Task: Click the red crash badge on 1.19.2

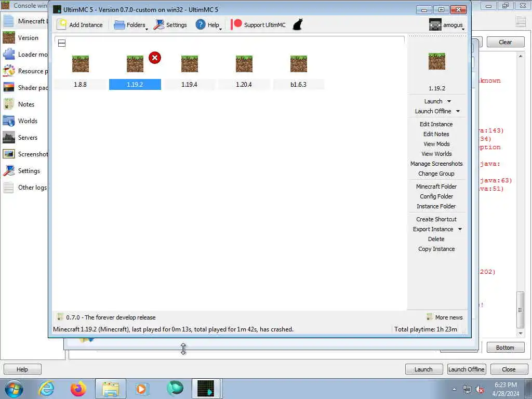Action: point(155,58)
